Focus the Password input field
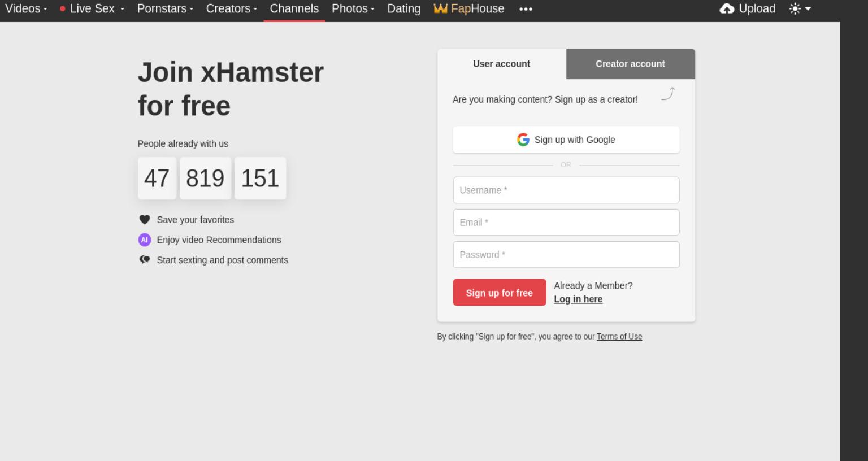Screen dimensions: 868x461 (x=566, y=254)
